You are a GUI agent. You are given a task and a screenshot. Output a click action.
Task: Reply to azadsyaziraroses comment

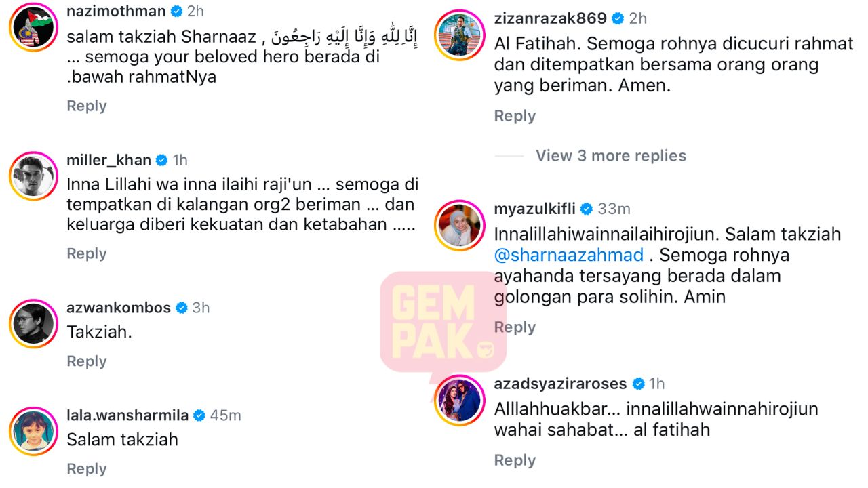tap(515, 460)
